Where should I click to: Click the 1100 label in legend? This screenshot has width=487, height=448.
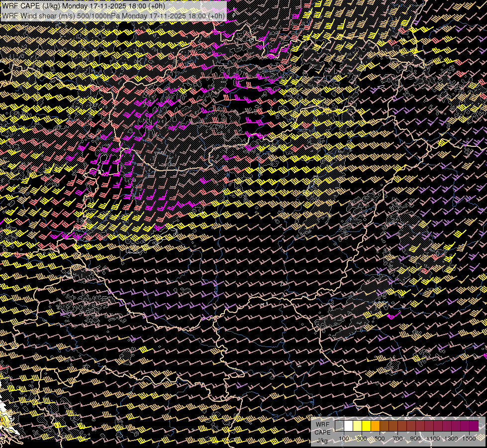click(433, 439)
